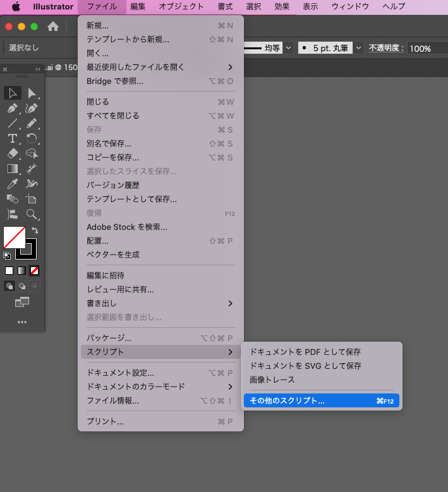Apply solid Color fill mode button
This screenshot has width=448, height=492.
[x=9, y=270]
